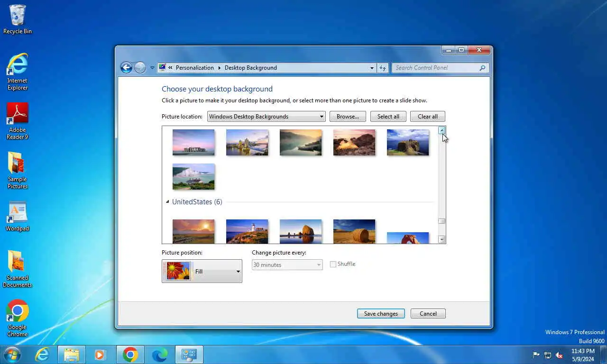Click the muted volume tray icon
607x364 pixels.
(x=560, y=355)
